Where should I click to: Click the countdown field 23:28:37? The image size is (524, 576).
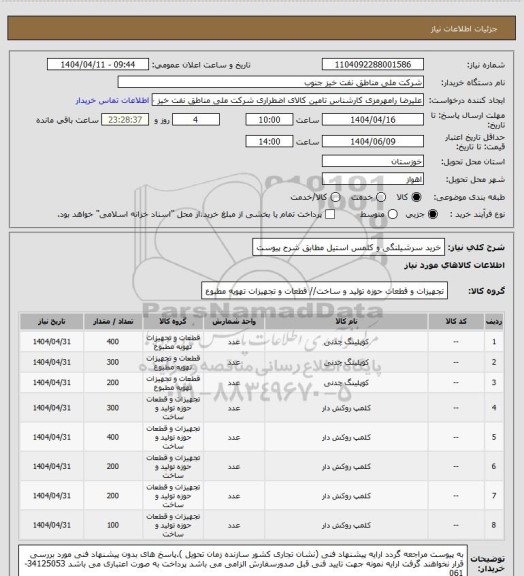point(125,120)
